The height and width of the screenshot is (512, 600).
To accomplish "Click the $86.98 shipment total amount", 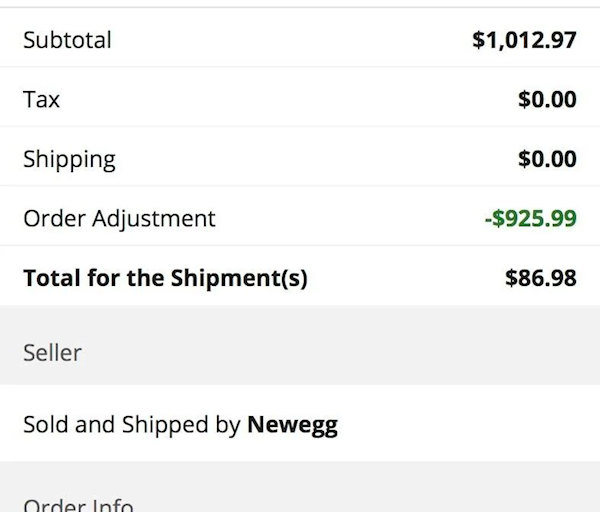I will (541, 278).
